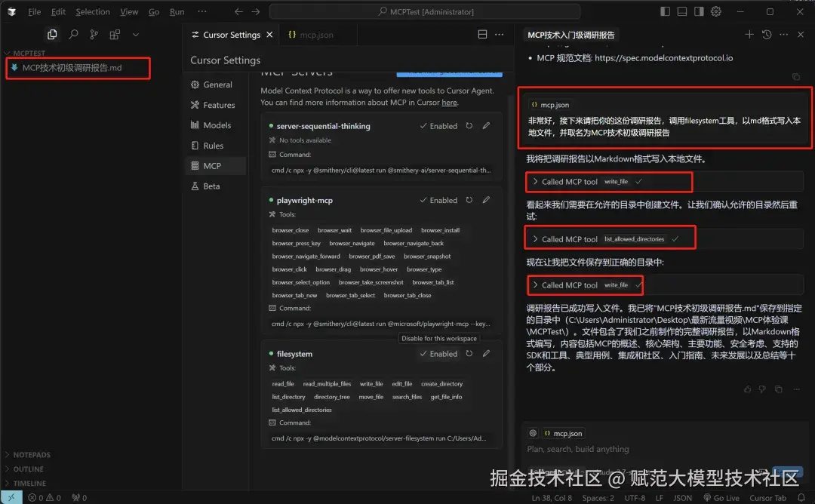Click the notifications bell in status bar
The width and height of the screenshot is (815, 504).
801,498
